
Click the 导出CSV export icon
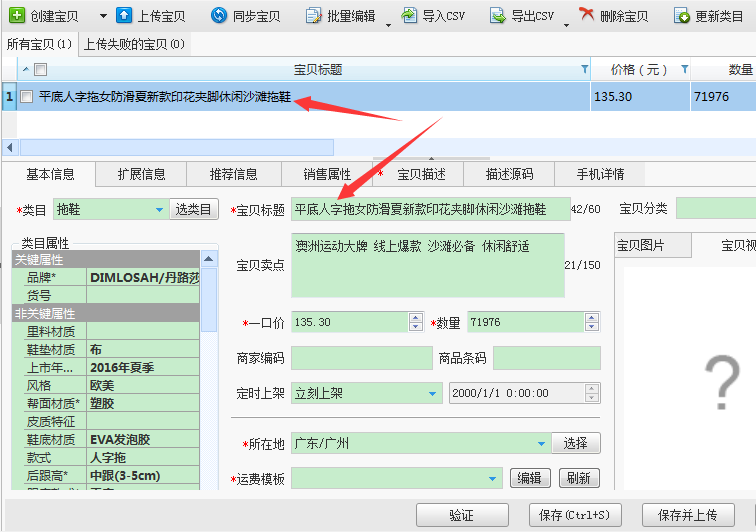click(497, 16)
